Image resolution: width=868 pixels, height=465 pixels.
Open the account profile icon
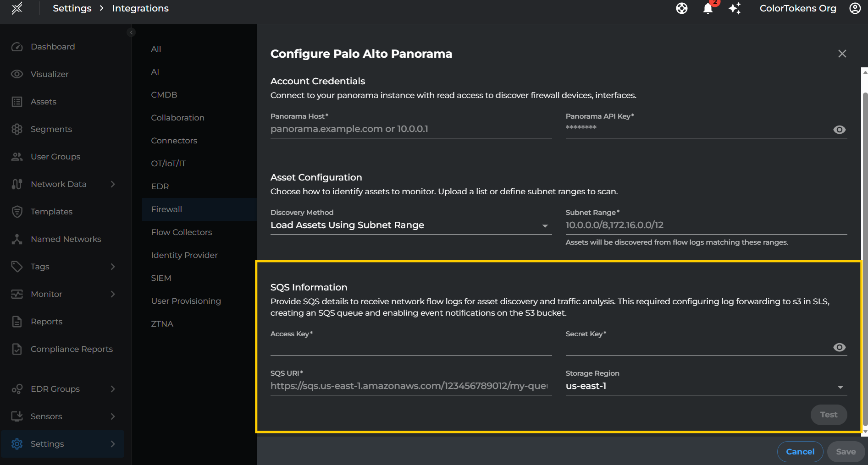pos(855,8)
